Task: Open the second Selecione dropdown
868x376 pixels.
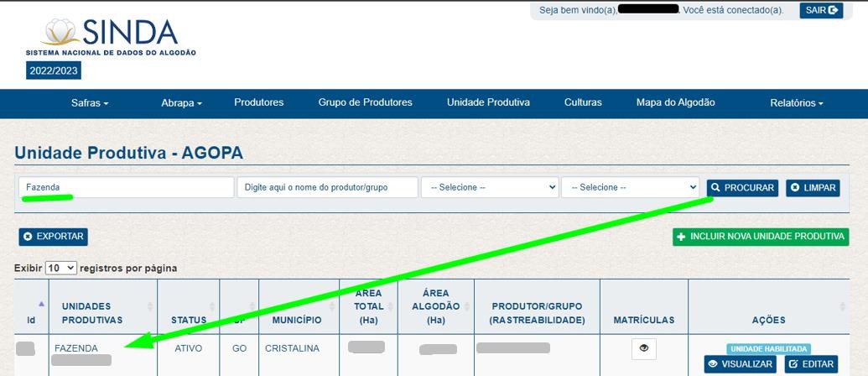Action: [630, 187]
